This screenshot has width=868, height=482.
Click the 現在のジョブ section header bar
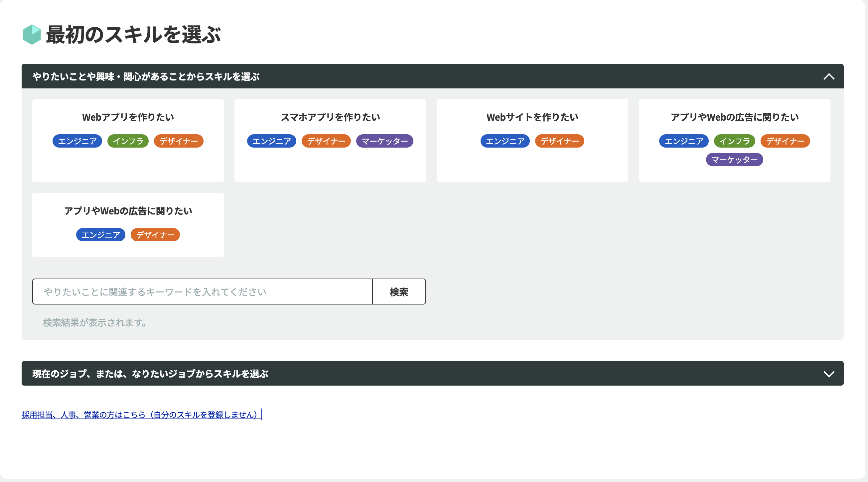(x=432, y=374)
